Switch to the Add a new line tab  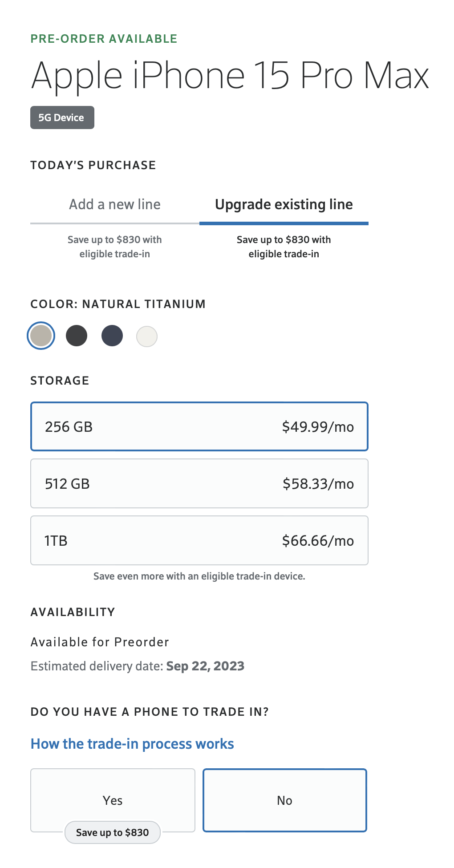coord(114,205)
